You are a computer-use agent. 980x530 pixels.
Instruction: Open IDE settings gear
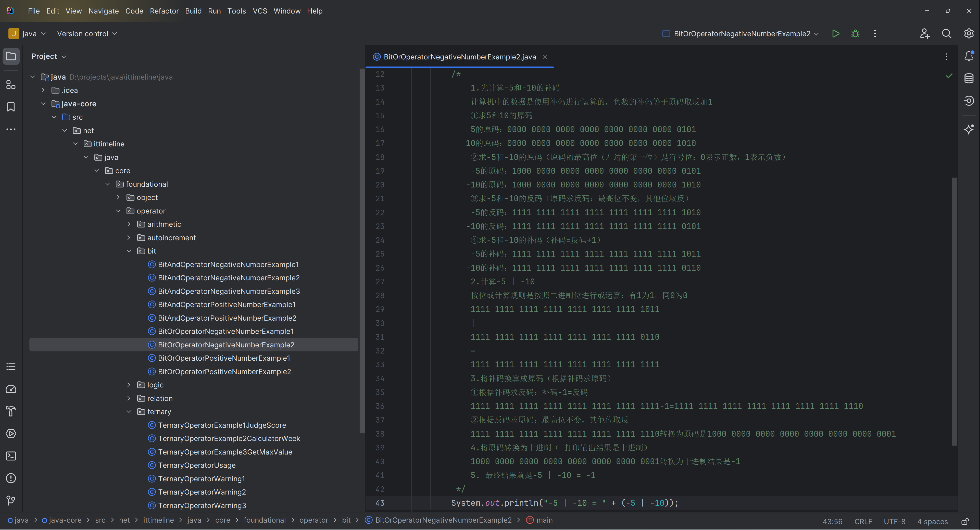click(x=969, y=33)
